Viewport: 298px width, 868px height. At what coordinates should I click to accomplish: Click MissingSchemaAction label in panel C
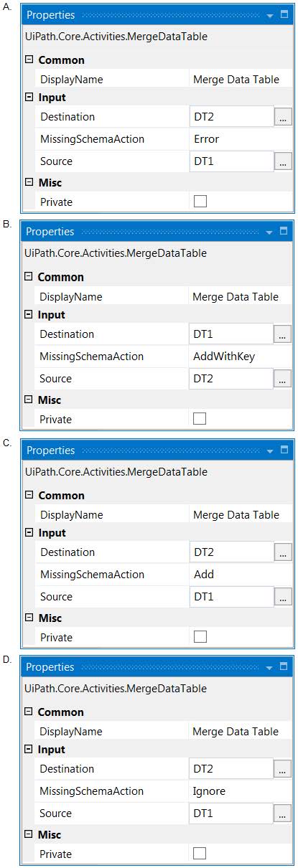[92, 575]
